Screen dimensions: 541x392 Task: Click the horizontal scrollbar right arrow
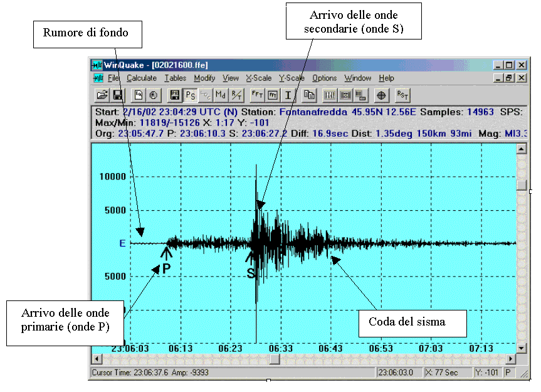511,359
